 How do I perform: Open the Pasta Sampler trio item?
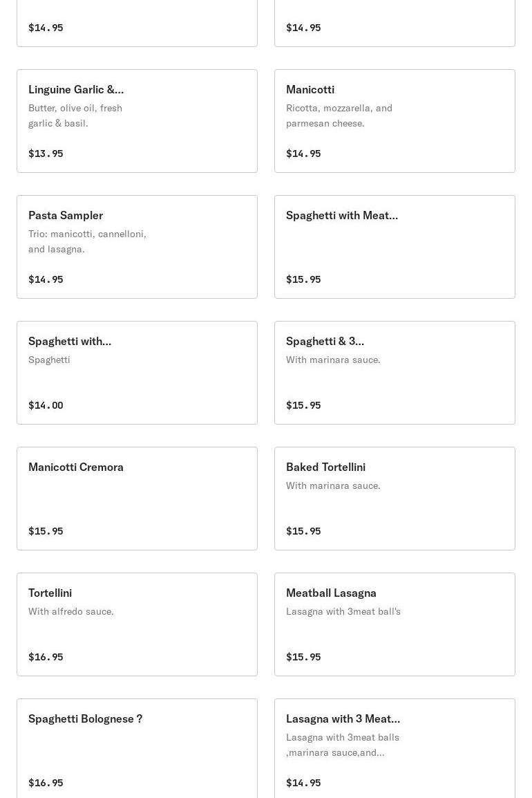[137, 247]
